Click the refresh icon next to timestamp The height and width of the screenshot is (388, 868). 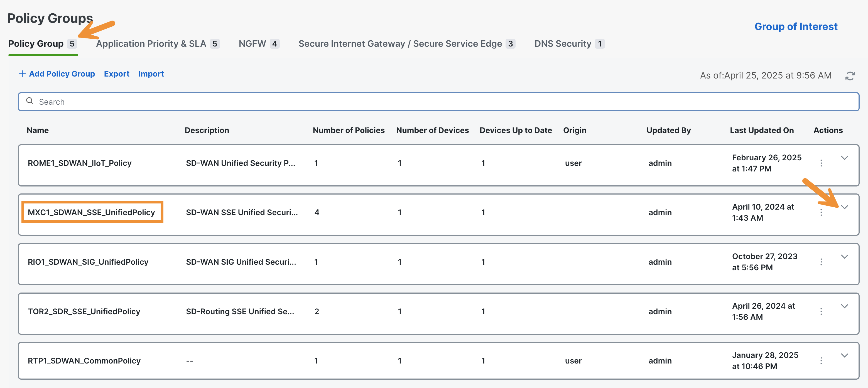pyautogui.click(x=850, y=76)
